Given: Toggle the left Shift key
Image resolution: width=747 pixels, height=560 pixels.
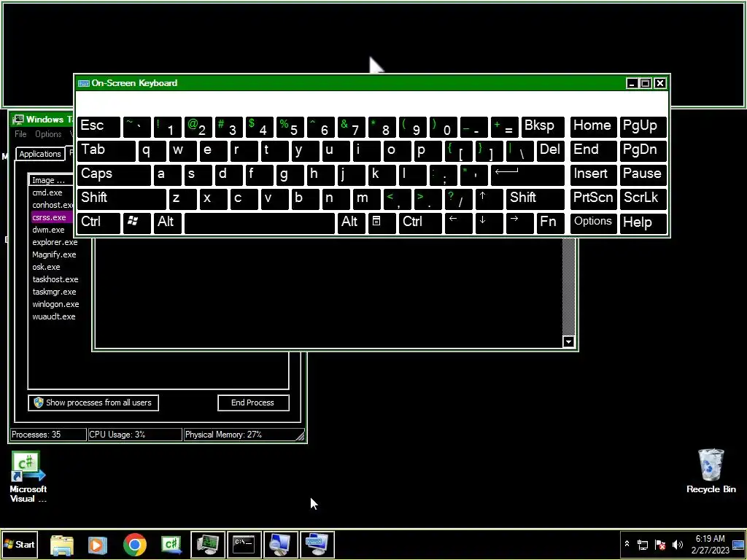Looking at the screenshot, I should (122, 198).
